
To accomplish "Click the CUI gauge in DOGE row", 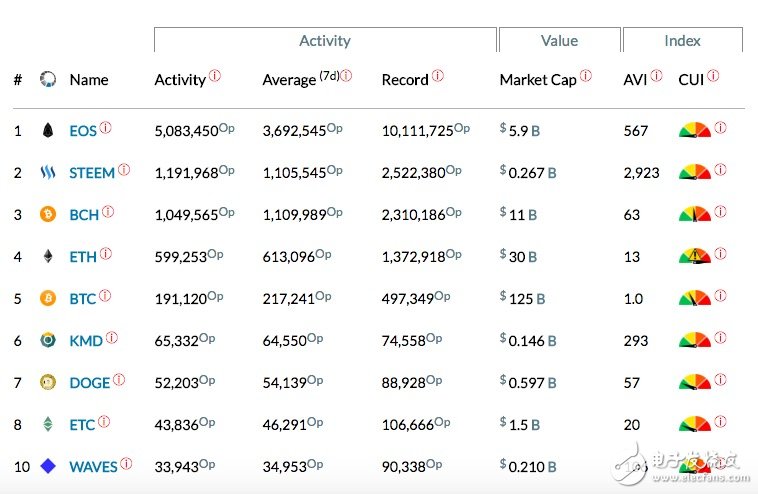I will click(x=695, y=382).
